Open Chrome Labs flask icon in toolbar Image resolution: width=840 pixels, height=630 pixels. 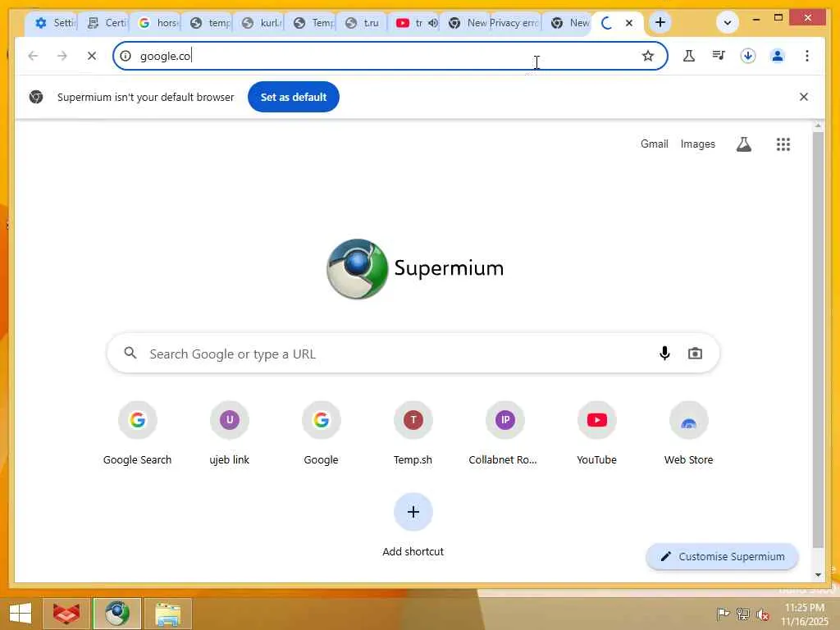(689, 56)
